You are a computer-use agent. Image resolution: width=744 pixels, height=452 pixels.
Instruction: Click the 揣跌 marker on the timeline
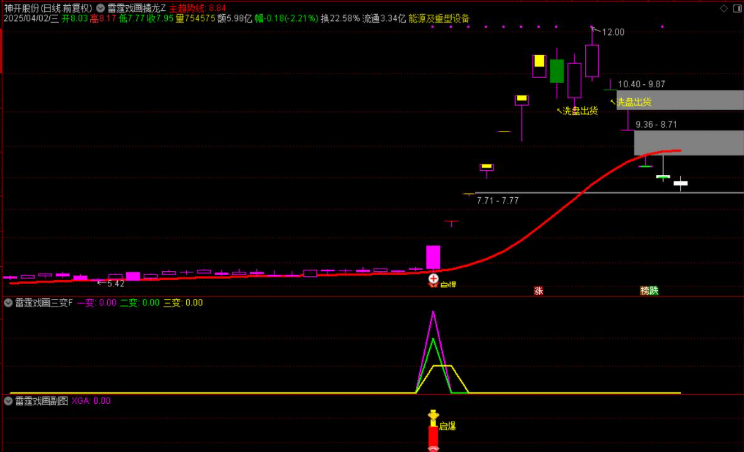(x=649, y=291)
